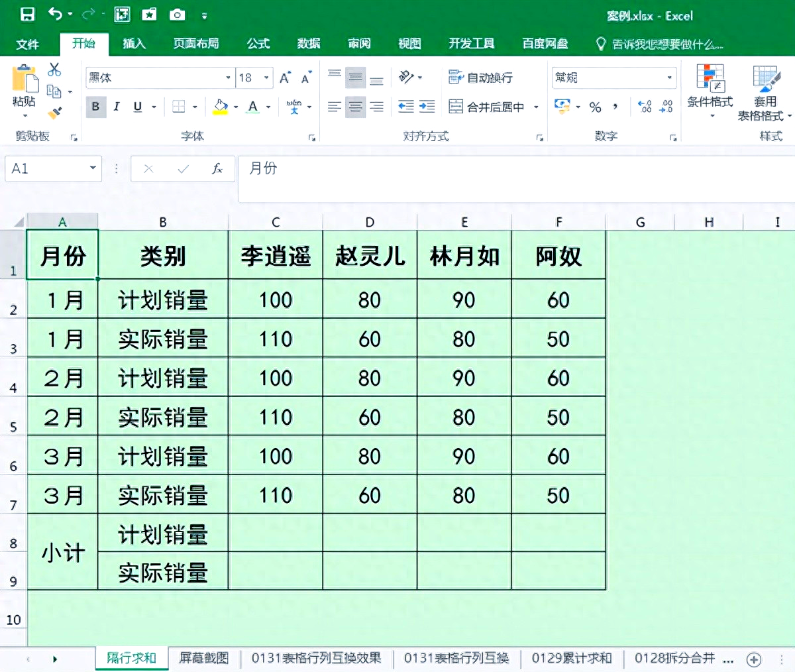Switch to the 页面布局 ribbon tab

tap(196, 44)
